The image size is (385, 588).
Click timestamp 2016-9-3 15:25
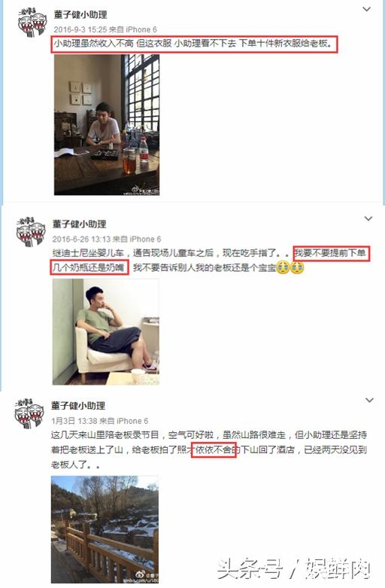80,29
